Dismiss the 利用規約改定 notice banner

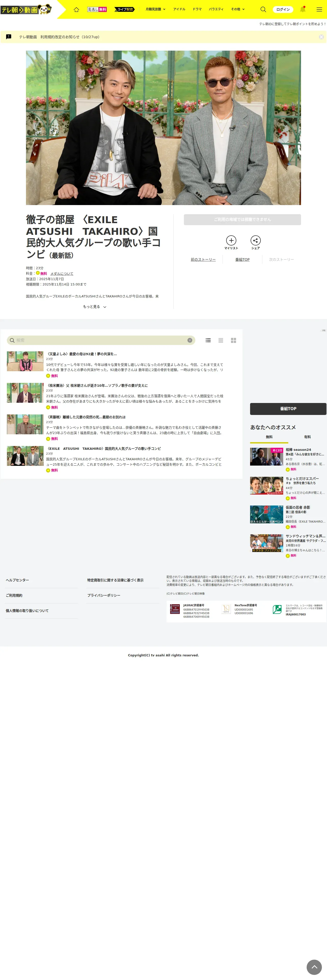tap(321, 37)
